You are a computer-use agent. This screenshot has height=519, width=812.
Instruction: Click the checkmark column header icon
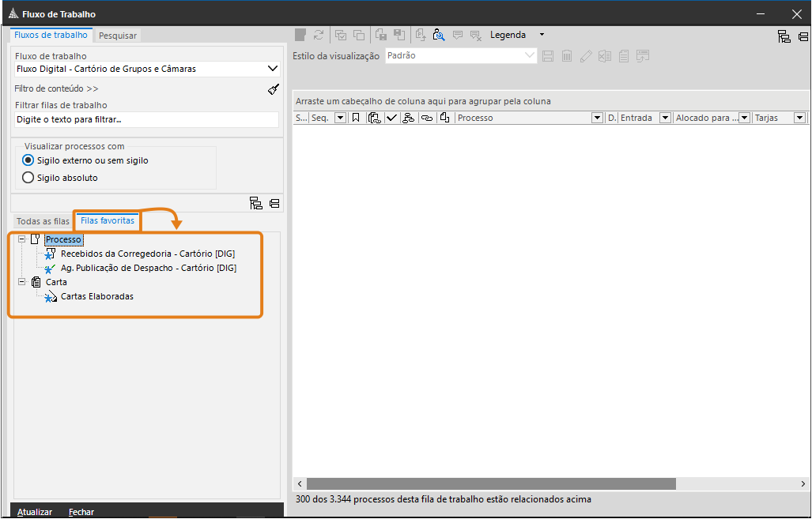(x=391, y=118)
